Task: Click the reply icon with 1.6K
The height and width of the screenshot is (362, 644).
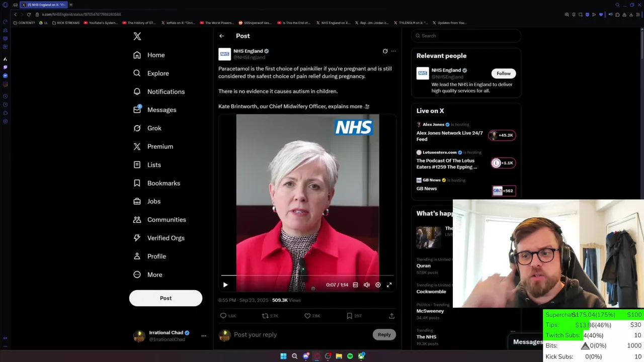Action: click(228, 316)
